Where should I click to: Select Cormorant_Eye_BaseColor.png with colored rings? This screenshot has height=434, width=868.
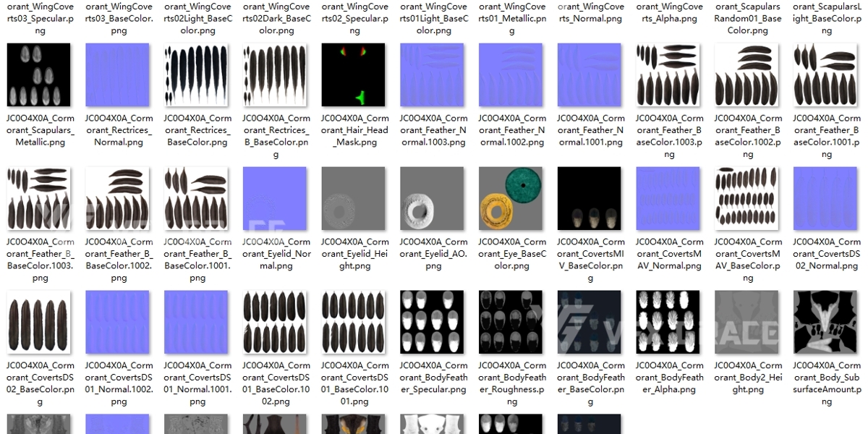pos(511,199)
